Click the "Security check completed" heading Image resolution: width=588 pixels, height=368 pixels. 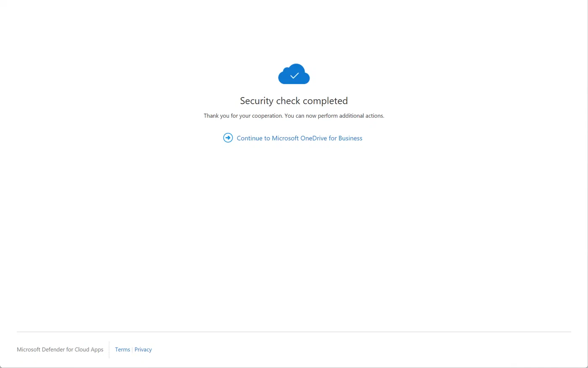[x=294, y=101]
